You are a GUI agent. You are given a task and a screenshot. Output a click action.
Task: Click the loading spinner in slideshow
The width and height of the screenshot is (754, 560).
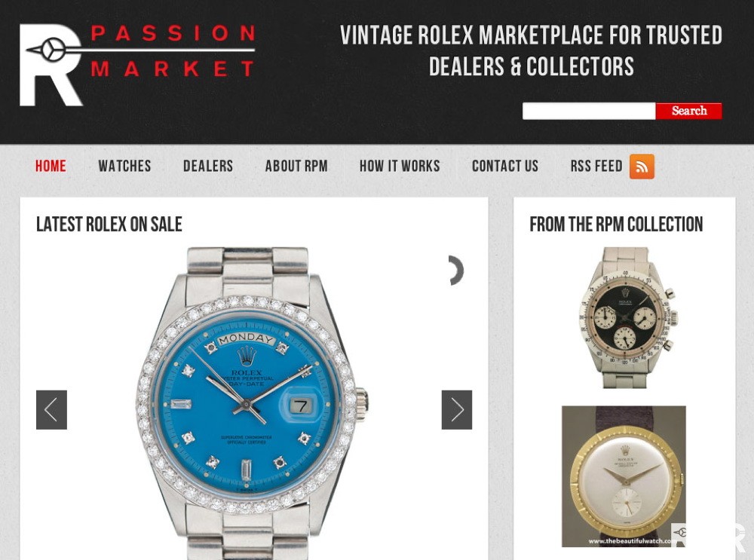(455, 270)
